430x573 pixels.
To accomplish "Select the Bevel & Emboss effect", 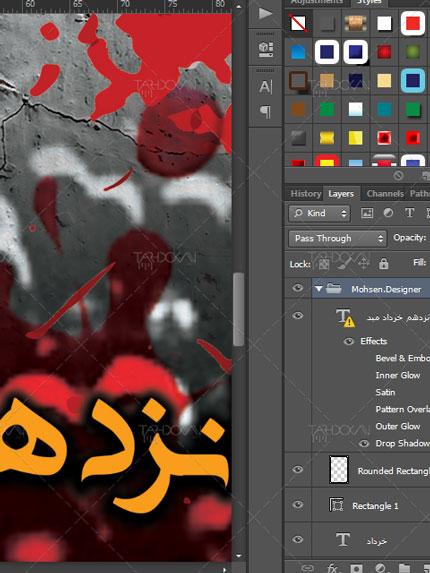I will 403,358.
